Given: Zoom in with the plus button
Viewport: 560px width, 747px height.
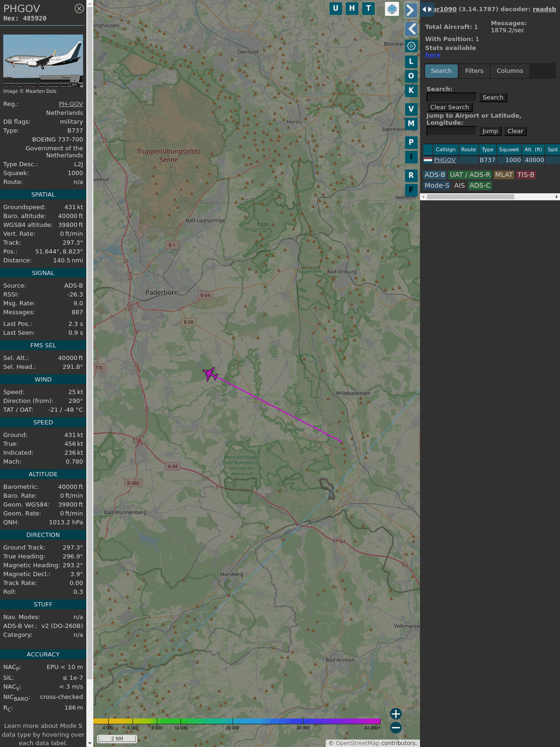Looking at the screenshot, I should coord(396,714).
